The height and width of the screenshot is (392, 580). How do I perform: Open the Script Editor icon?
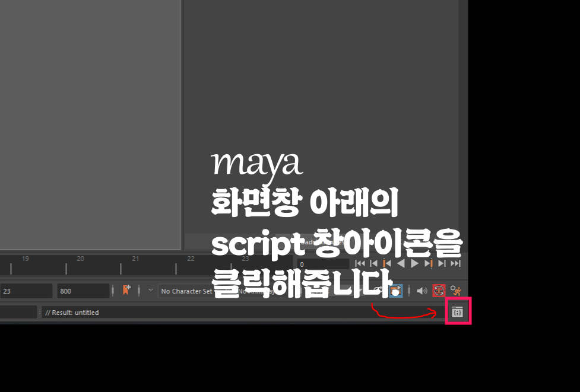458,312
